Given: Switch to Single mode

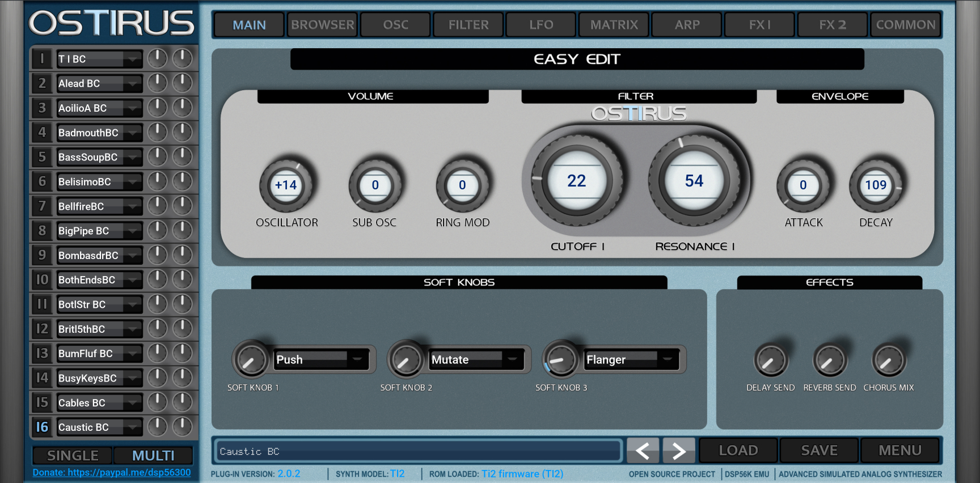Looking at the screenshot, I should [73, 455].
